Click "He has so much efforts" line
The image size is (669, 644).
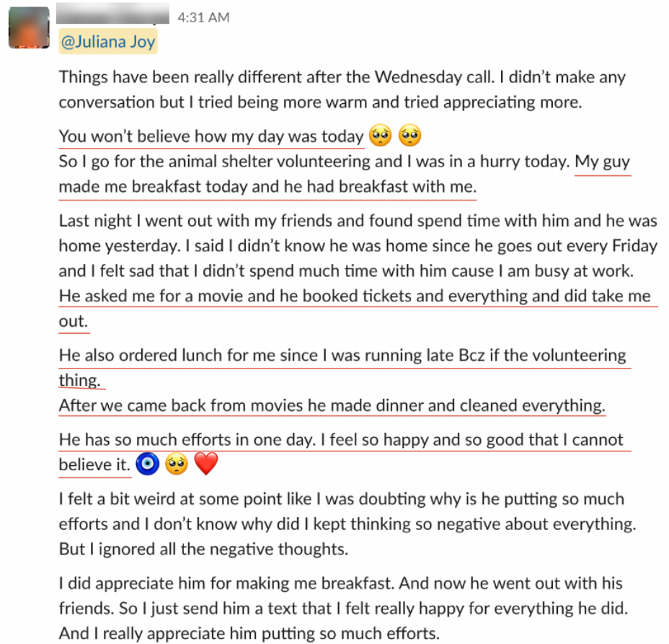pyautogui.click(x=341, y=440)
